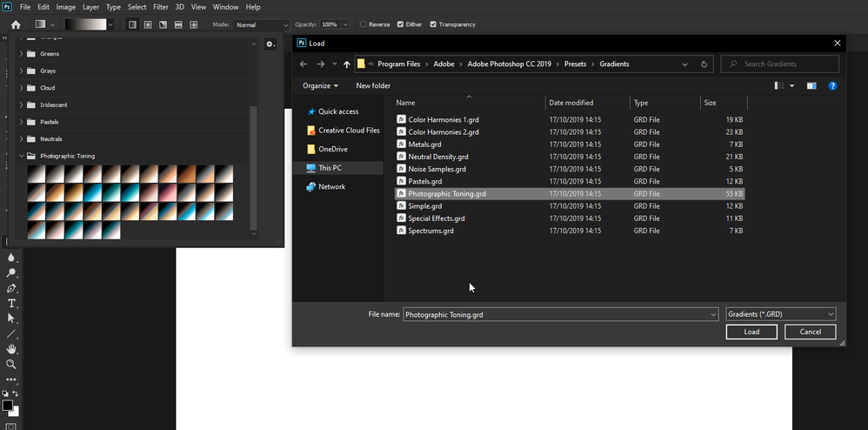Swap foreground and background colors icon
Image resolution: width=868 pixels, height=430 pixels.
tap(16, 393)
